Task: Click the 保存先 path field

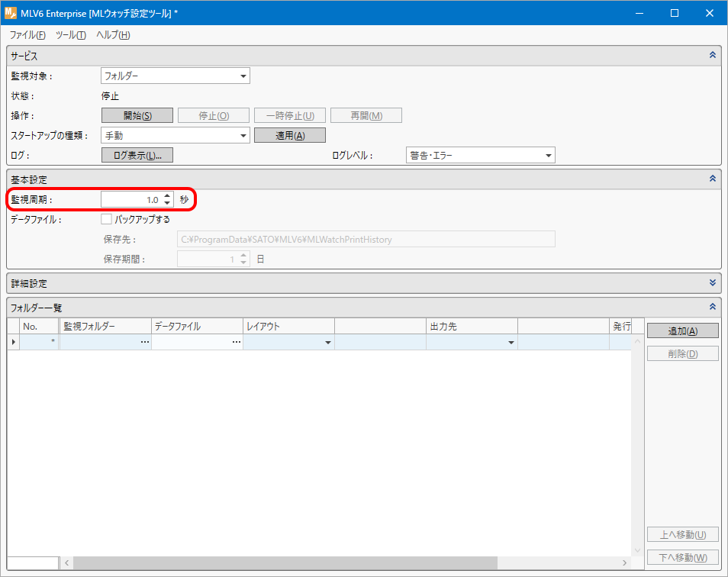Action: point(366,240)
